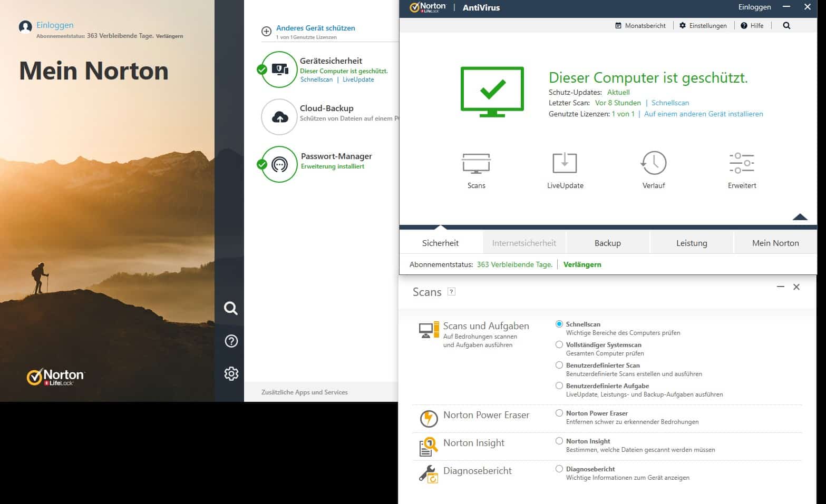Open settings gear in Mein Norton sidebar
This screenshot has width=826, height=504.
[x=231, y=373]
